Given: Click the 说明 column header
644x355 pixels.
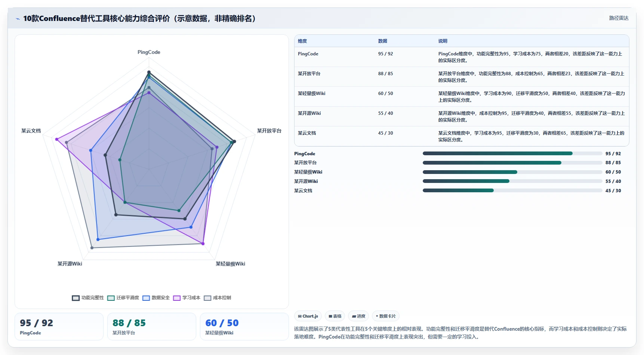Looking at the screenshot, I should tap(443, 41).
